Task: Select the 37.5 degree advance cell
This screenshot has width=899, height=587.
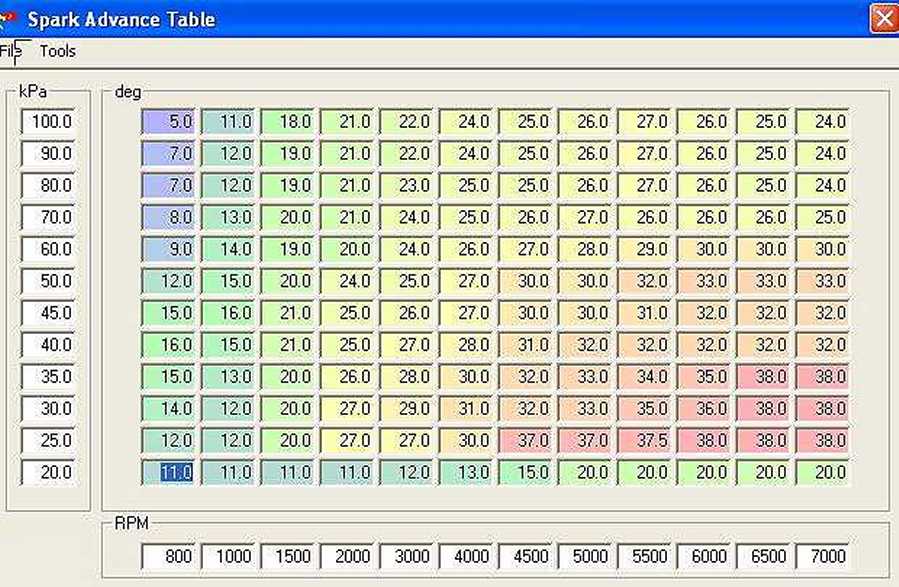Action: [646, 441]
